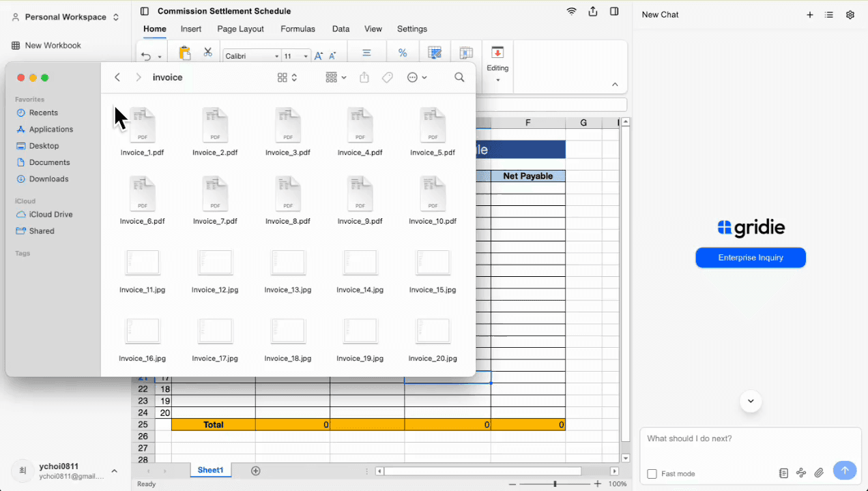Click the cut scissors icon
868x491 pixels.
pyautogui.click(x=207, y=53)
